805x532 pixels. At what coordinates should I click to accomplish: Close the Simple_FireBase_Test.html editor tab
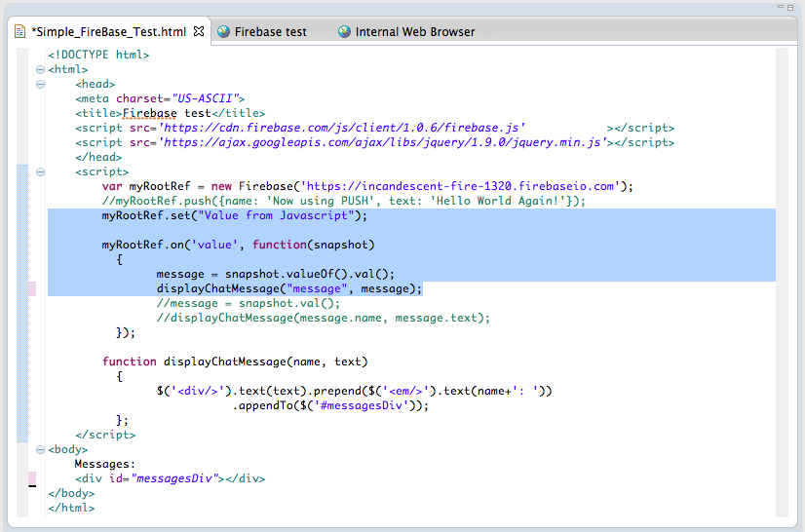pyautogui.click(x=199, y=31)
